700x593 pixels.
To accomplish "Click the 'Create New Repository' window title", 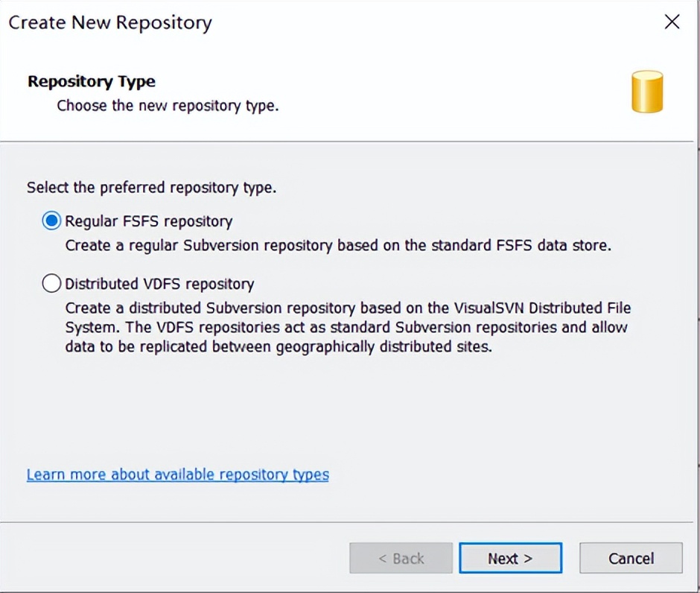I will 110,23.
